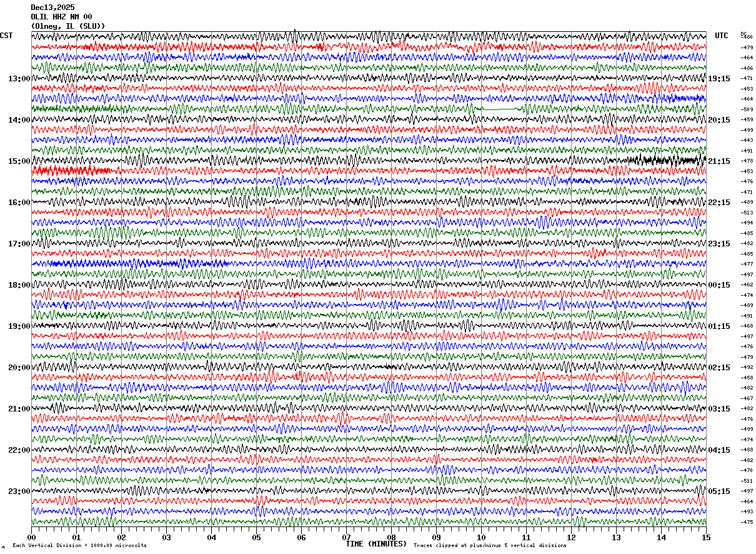
Task: Click minute tick "11" on the time axis
Action: coord(526,537)
